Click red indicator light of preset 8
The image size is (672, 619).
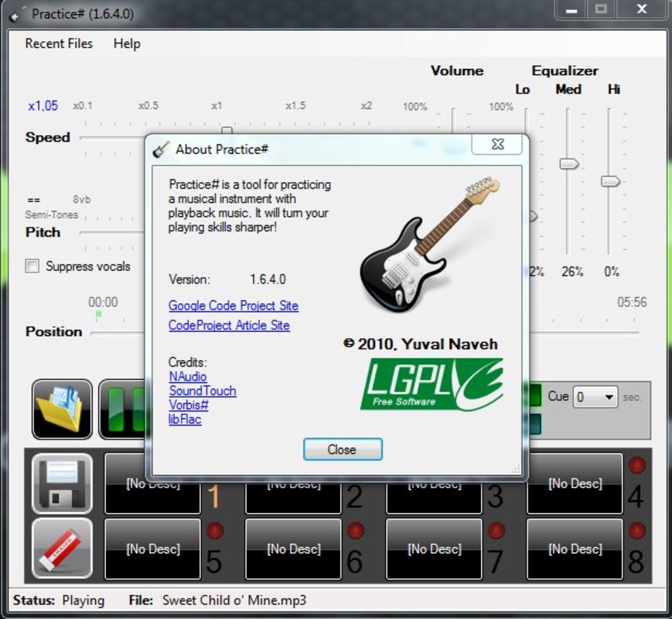pyautogui.click(x=637, y=531)
